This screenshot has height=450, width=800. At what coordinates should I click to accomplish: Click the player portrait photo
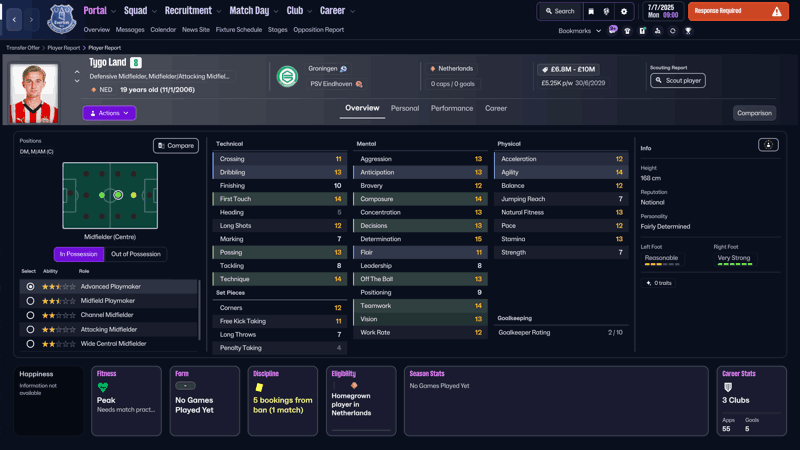pyautogui.click(x=34, y=93)
